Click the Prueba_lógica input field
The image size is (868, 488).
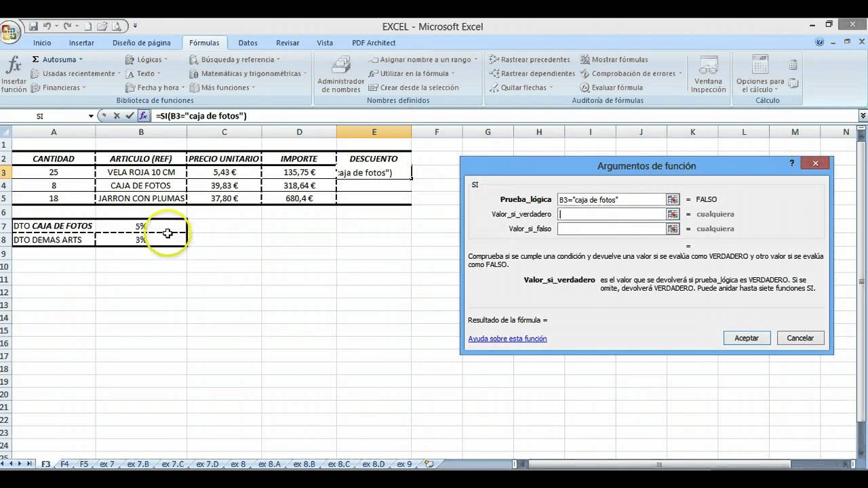tap(611, 199)
